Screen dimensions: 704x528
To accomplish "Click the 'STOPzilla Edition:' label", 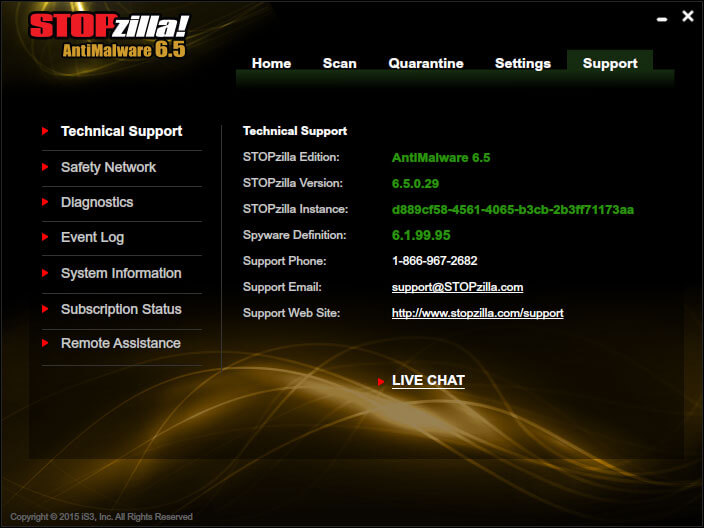I will [291, 157].
